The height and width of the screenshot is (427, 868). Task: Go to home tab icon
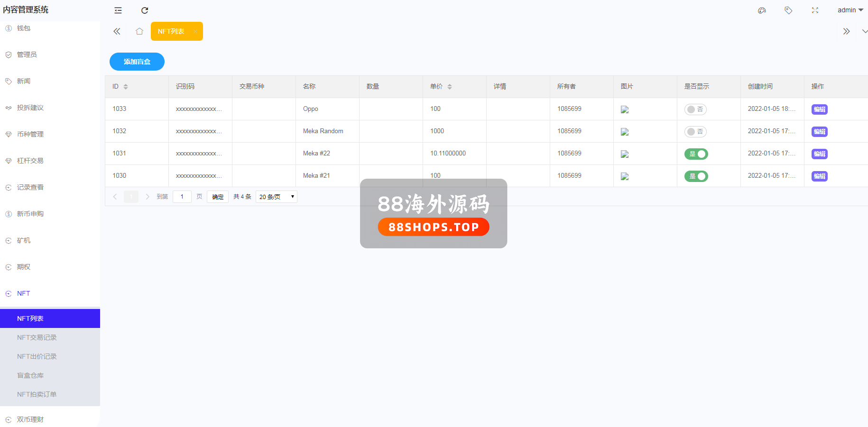coord(139,31)
